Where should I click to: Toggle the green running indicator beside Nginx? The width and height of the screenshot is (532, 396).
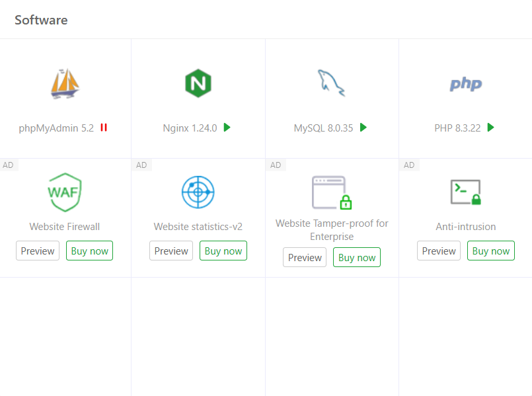point(227,128)
